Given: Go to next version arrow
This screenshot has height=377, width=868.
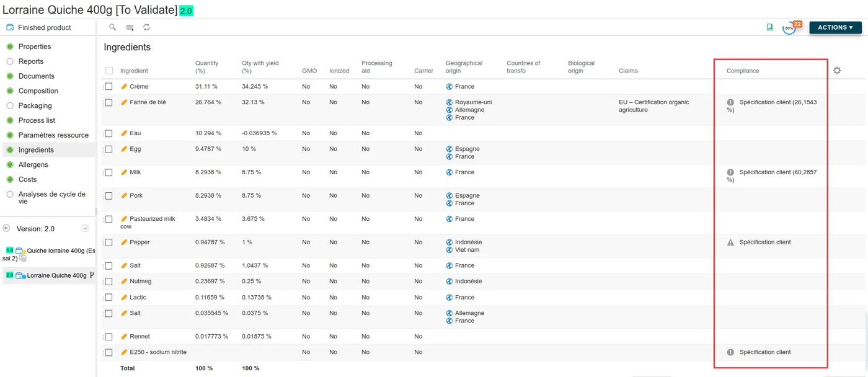Looking at the screenshot, I should 86,228.
